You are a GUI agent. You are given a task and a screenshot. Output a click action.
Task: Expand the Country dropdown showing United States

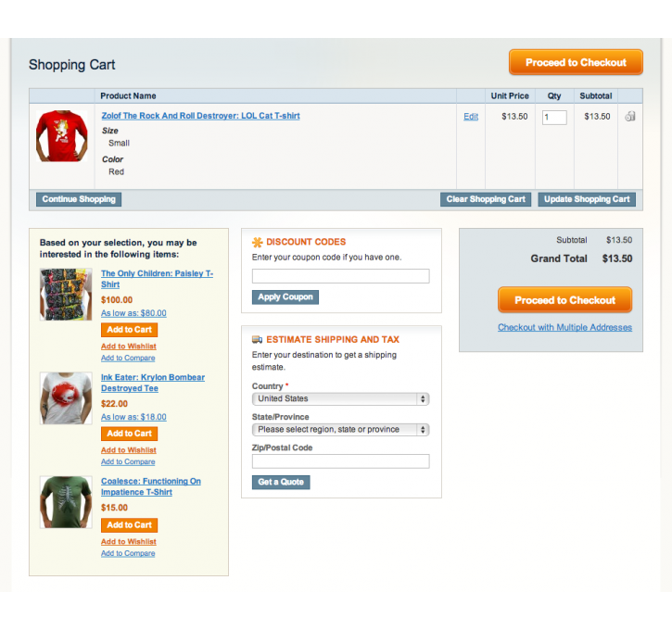pyautogui.click(x=341, y=398)
